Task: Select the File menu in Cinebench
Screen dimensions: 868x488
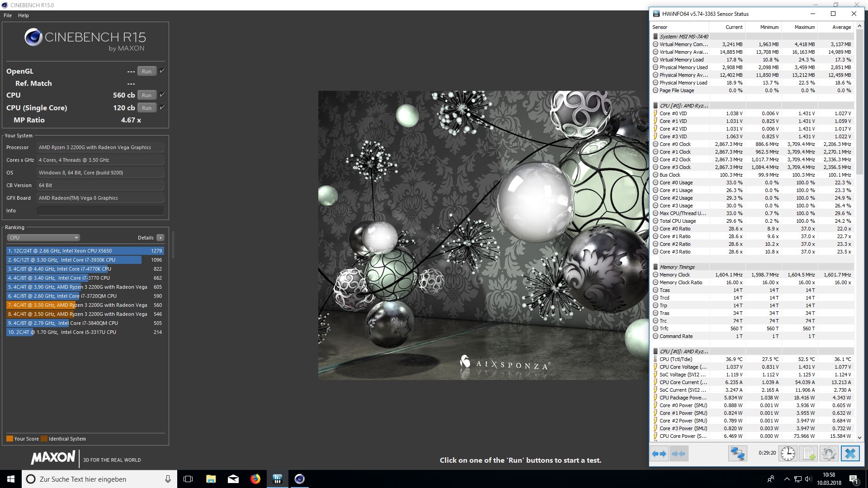Action: (8, 15)
